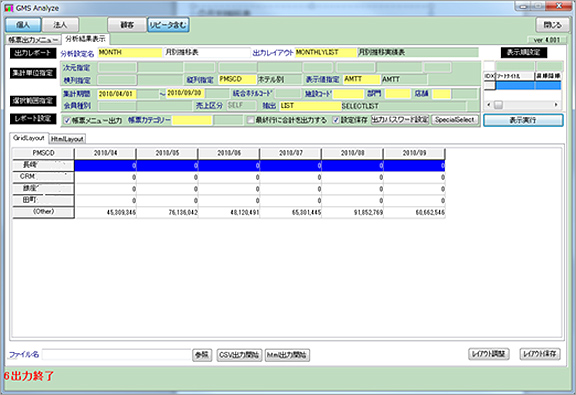Click the 表示順設定 black button
This screenshot has width=576, height=395.
coord(524,53)
